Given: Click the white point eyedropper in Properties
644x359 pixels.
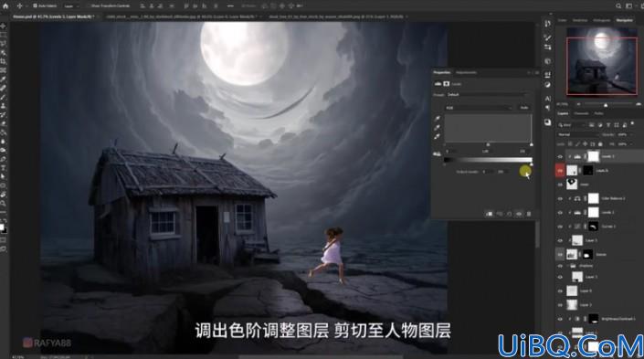Looking at the screenshot, I should click(x=438, y=136).
